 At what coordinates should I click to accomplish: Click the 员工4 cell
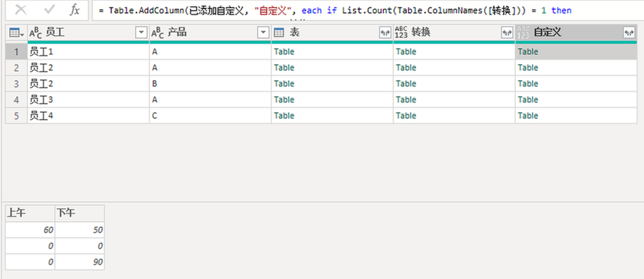coord(88,116)
